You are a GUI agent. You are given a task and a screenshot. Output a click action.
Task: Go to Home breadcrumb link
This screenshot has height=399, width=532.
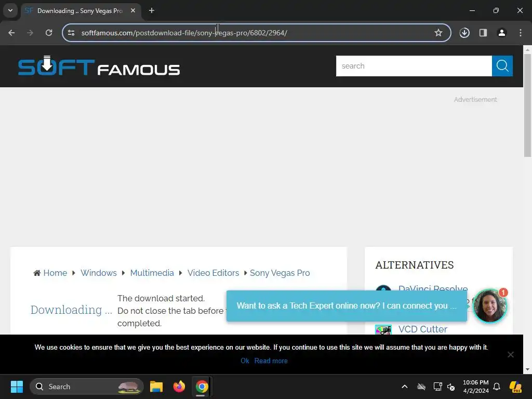pos(55,273)
